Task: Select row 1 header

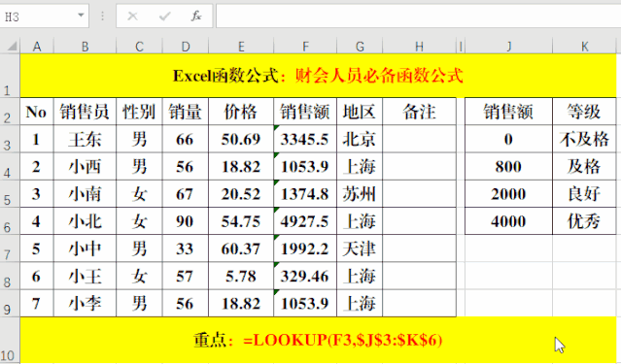Action: point(10,76)
